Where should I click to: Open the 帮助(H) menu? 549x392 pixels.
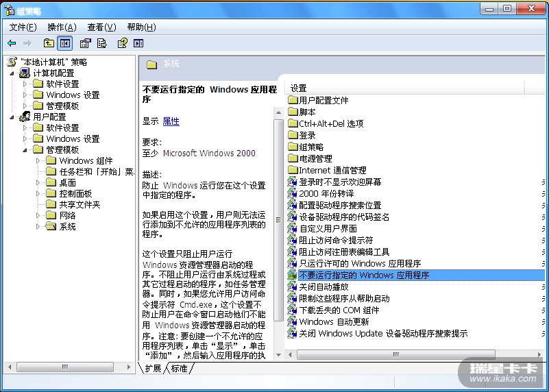click(141, 27)
